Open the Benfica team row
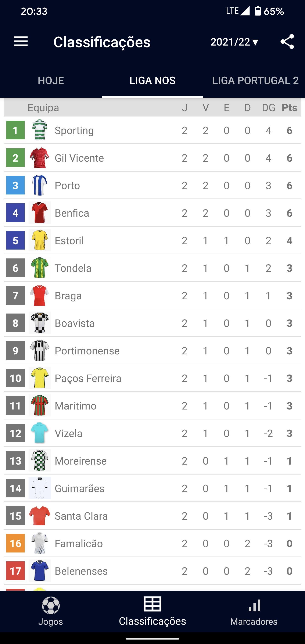 tap(152, 213)
